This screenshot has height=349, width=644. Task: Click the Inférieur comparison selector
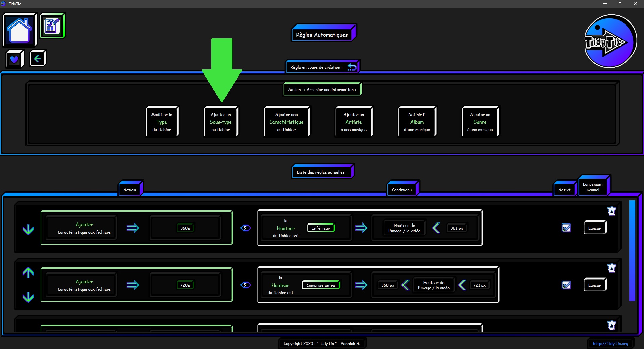[x=321, y=228]
